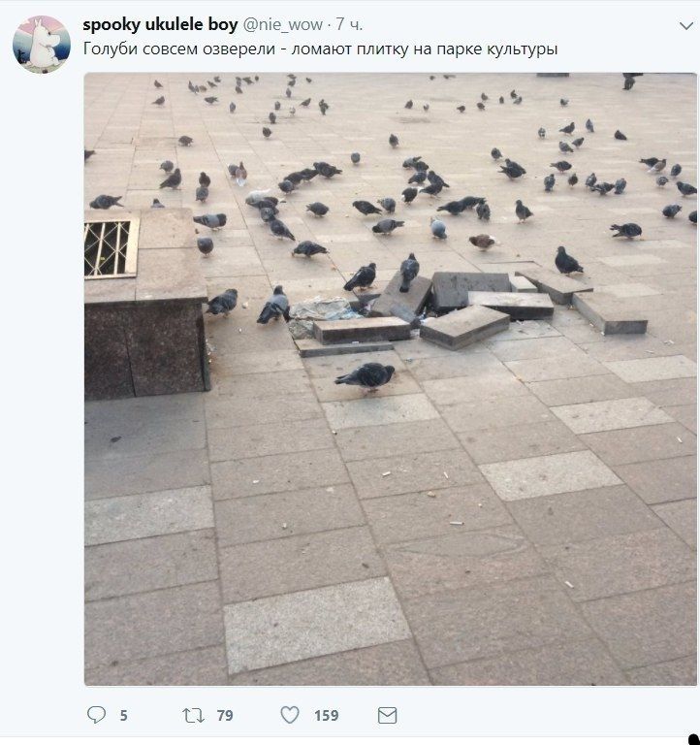
Task: Click the retweet count 79
Action: pos(225,716)
